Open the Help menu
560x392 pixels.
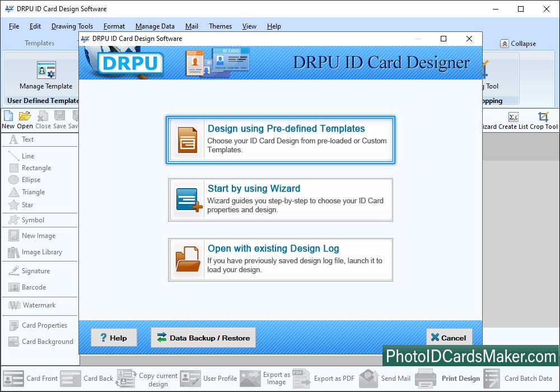tap(274, 26)
